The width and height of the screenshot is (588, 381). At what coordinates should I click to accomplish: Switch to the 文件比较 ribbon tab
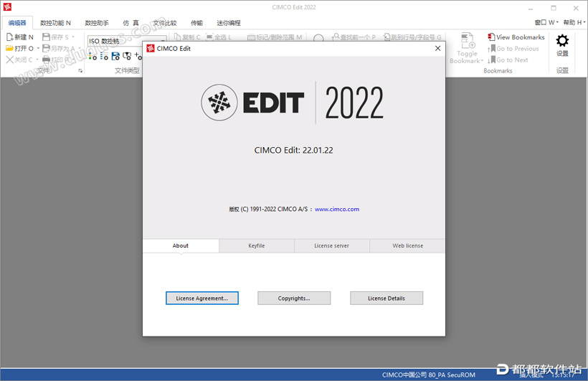165,23
